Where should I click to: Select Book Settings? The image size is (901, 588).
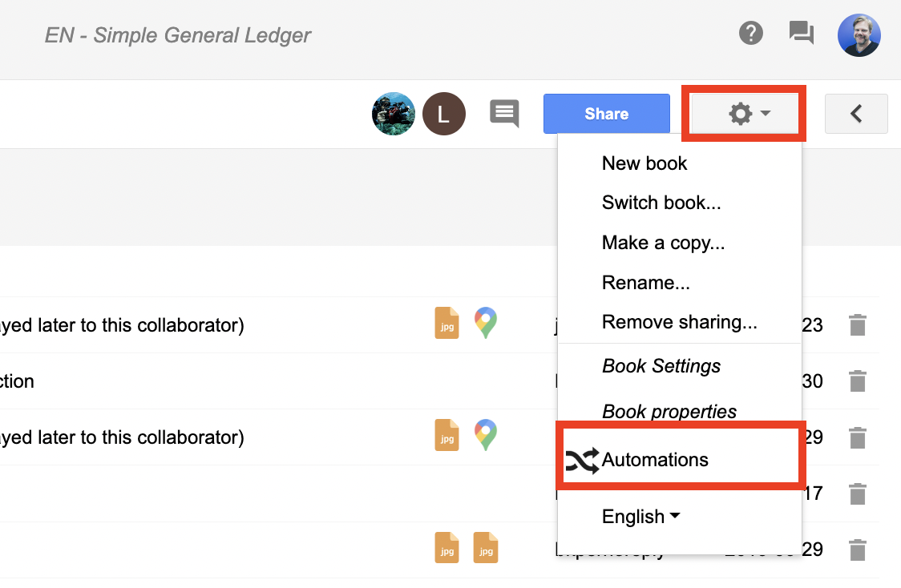[x=661, y=365]
